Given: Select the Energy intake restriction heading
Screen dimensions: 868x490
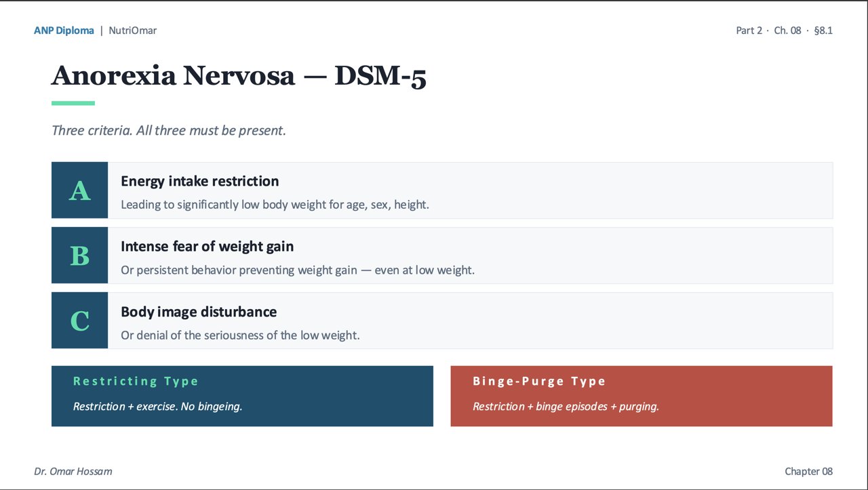Looking at the screenshot, I should click(x=199, y=181).
